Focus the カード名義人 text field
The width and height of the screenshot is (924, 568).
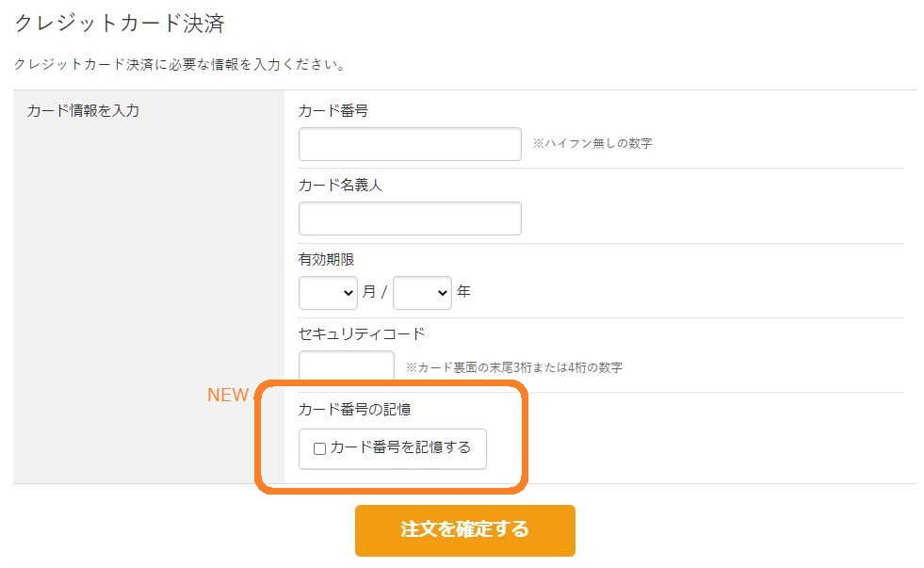pos(410,218)
